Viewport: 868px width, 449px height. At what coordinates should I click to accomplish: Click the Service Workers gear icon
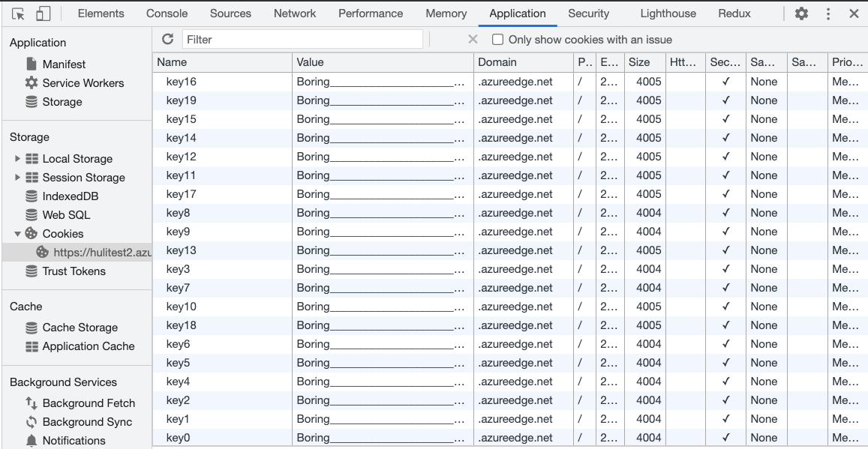32,83
